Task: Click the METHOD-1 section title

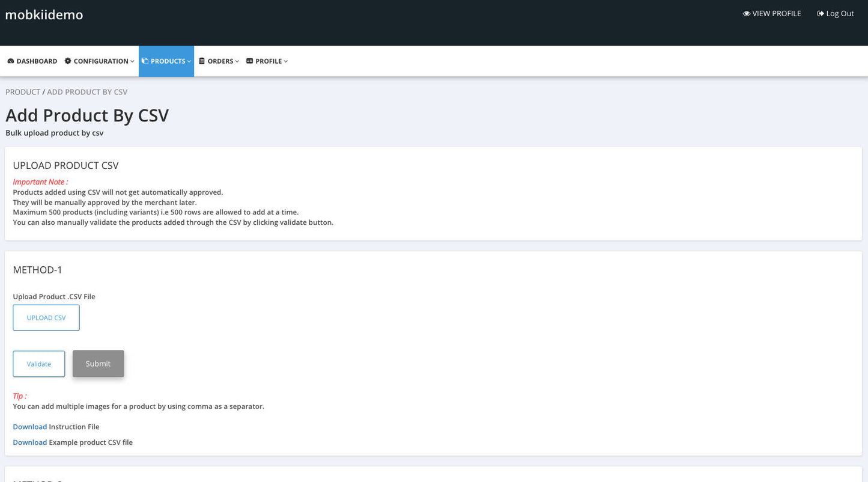Action: click(x=38, y=270)
